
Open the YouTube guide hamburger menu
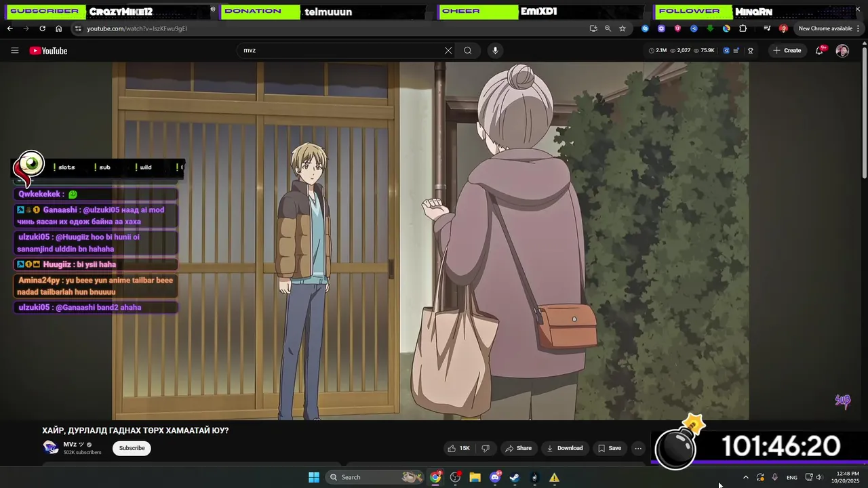tap(15, 51)
